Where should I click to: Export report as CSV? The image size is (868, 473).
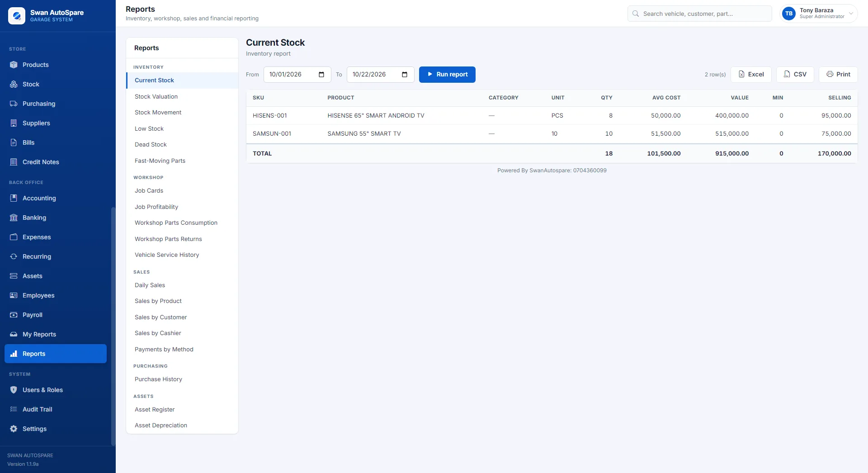795,75
